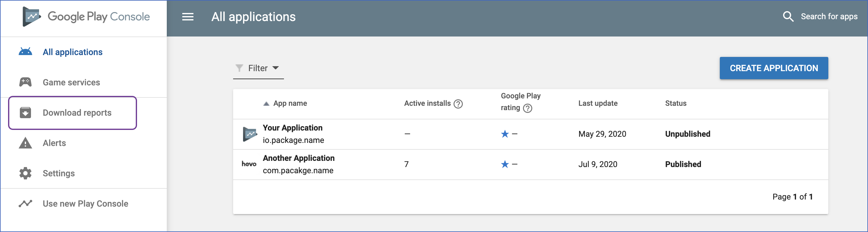Click the com.pacakge.name text
868x232 pixels.
[x=298, y=170]
